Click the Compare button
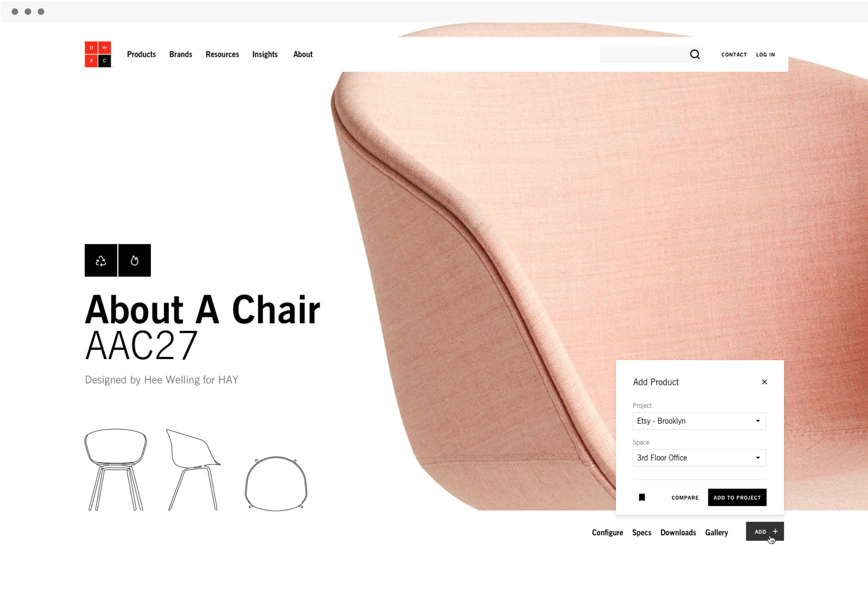The width and height of the screenshot is (868, 603). point(685,498)
